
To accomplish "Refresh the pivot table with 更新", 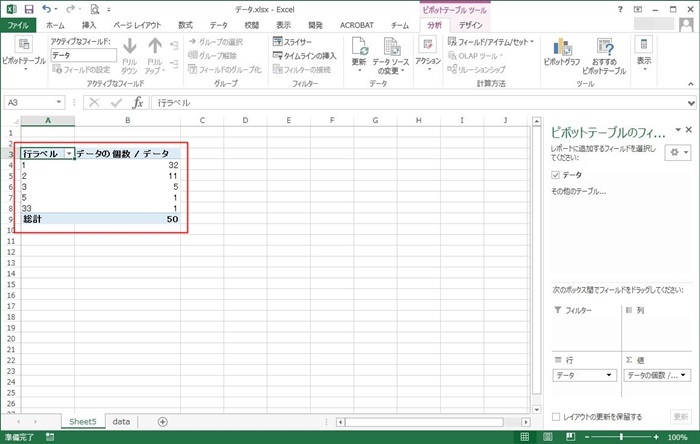I will (359, 54).
